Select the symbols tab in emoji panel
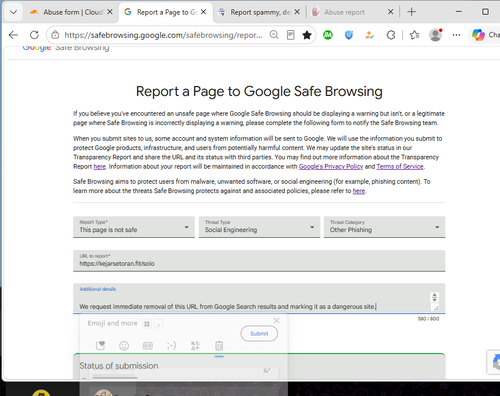Viewport: 500px width, 396px height. [x=195, y=346]
